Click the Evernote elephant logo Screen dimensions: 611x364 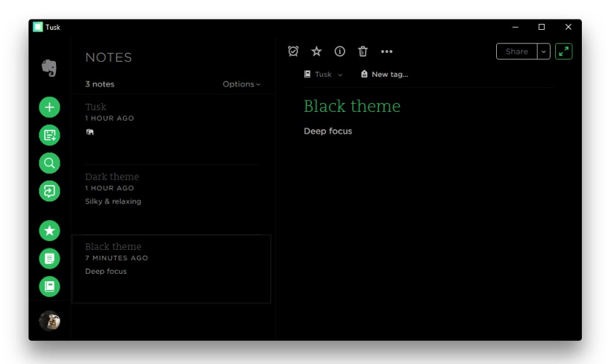(49, 68)
